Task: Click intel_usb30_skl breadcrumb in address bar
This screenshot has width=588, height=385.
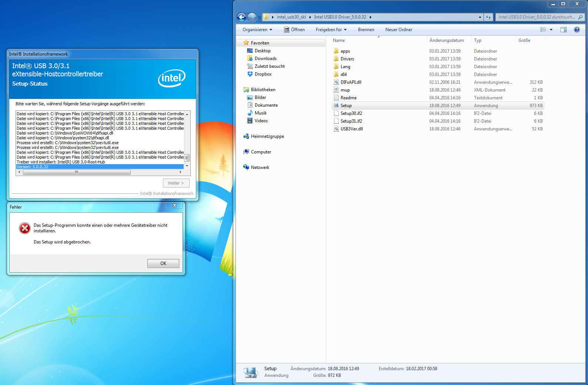Action: [291, 17]
